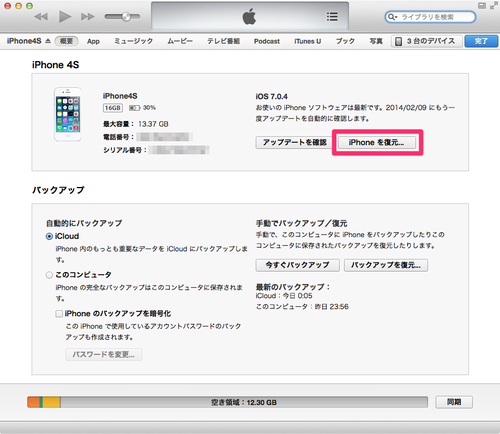Image resolution: width=500 pixels, height=434 pixels.
Task: Select the iCloud backup radio button
Action: click(x=49, y=236)
